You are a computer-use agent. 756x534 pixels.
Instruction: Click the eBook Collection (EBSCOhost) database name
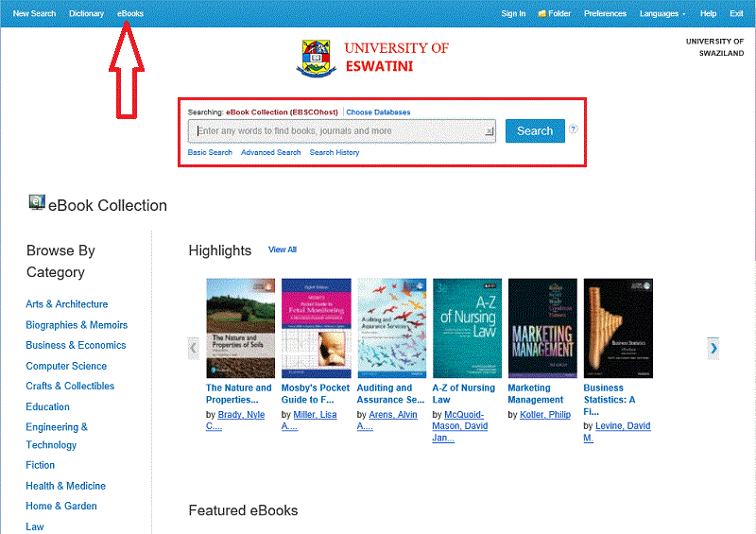coord(282,112)
